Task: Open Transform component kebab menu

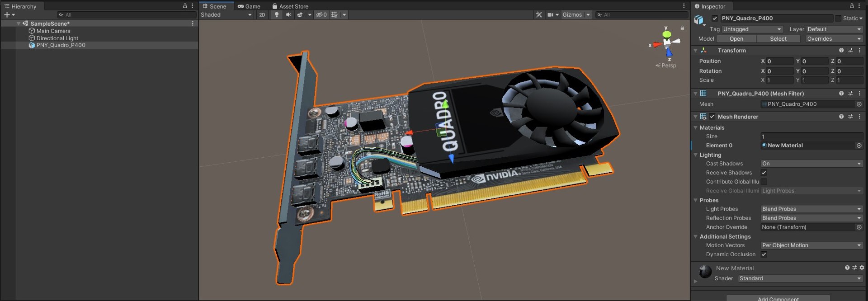Action: 859,50
